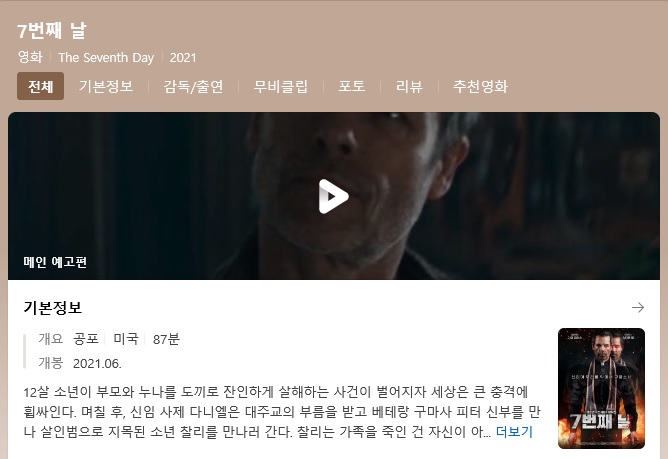The height and width of the screenshot is (459, 668).
Task: Click the English title The Seventh Day
Action: [x=106, y=58]
